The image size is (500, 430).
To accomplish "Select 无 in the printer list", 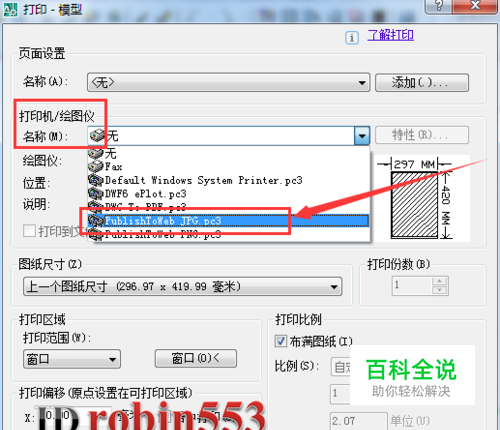I will (229, 154).
